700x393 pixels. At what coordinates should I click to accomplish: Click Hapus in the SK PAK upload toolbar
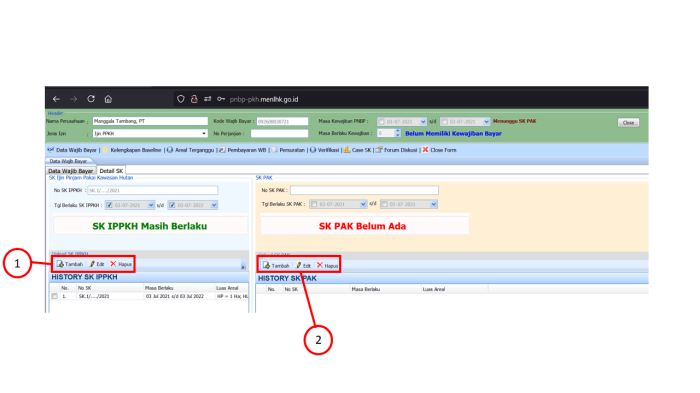328,265
